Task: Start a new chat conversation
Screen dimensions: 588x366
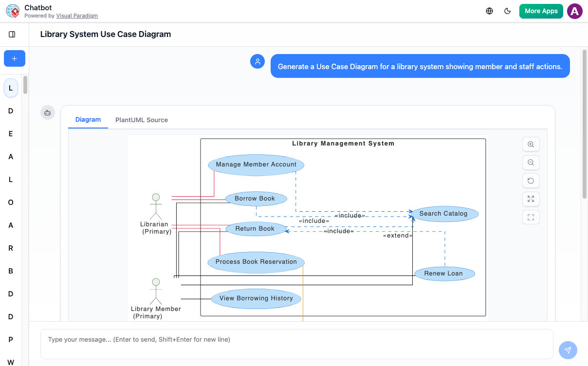Action: (x=14, y=58)
